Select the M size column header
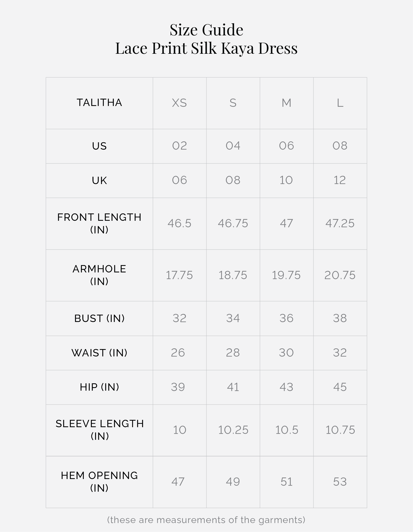The image size is (413, 532). coord(286,103)
